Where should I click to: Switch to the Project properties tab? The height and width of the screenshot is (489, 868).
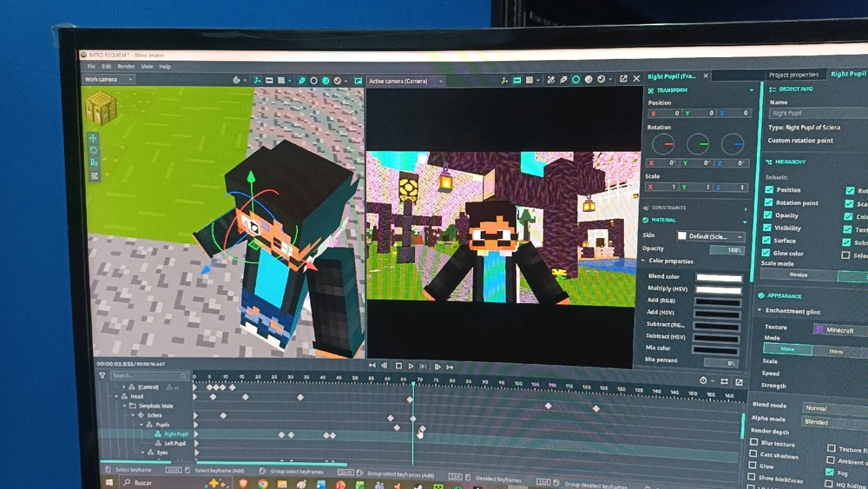[x=793, y=75]
